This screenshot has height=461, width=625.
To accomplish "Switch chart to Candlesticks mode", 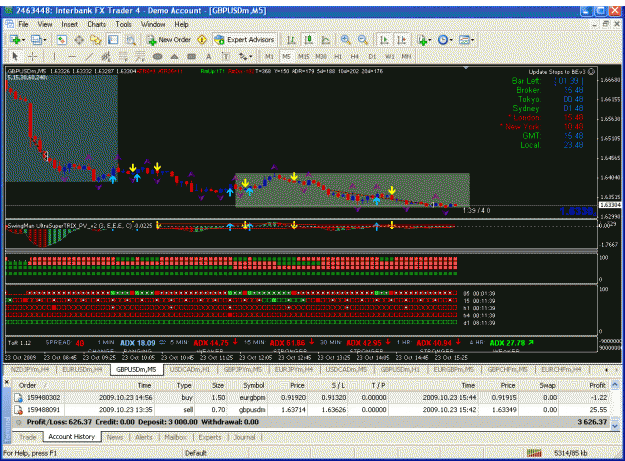I will (x=309, y=40).
